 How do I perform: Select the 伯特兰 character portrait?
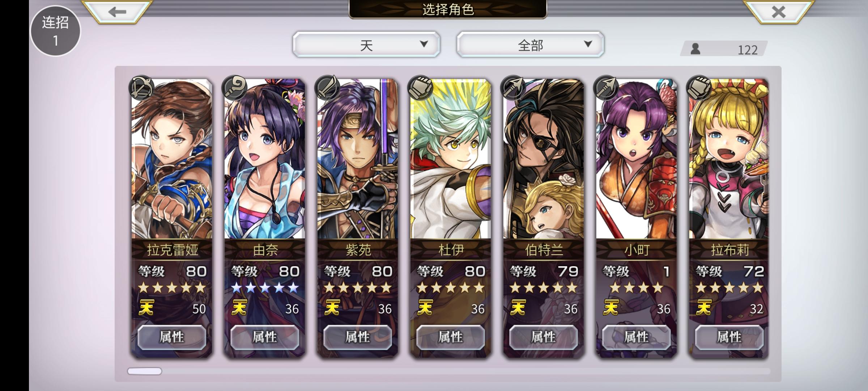544,159
